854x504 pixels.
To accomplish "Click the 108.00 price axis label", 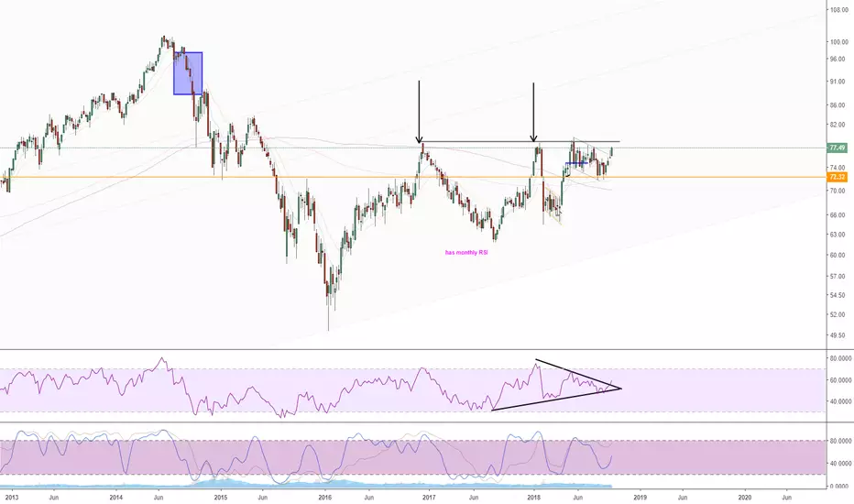I will click(x=838, y=10).
